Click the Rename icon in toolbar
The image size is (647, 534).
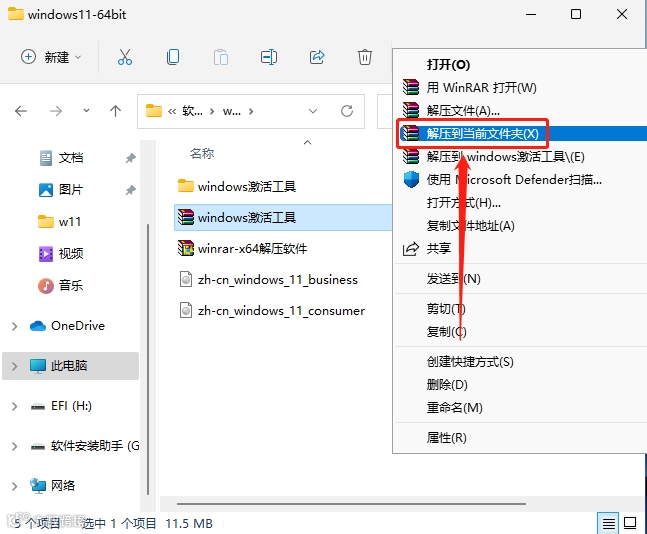point(269,57)
